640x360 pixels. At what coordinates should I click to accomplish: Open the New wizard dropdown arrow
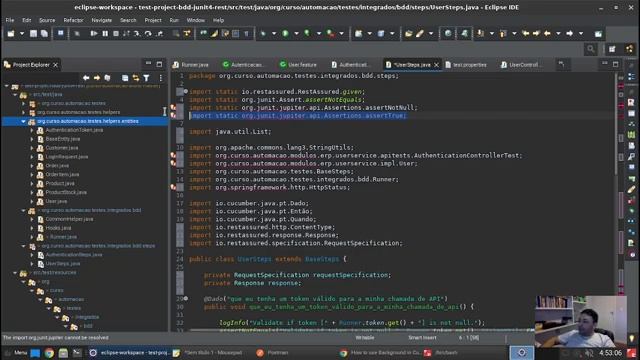point(22,33)
